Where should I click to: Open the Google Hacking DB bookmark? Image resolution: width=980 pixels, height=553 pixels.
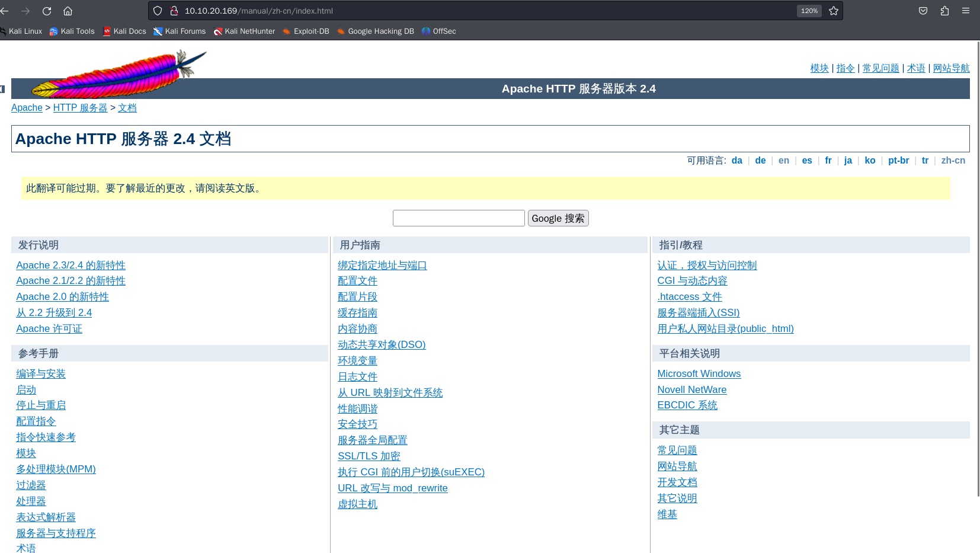click(376, 31)
